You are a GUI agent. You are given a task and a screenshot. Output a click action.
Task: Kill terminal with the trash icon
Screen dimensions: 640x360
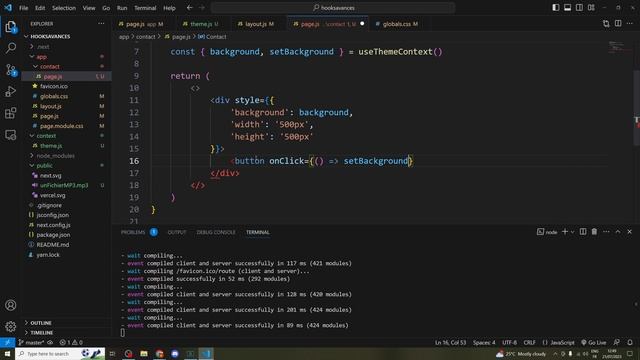click(594, 232)
